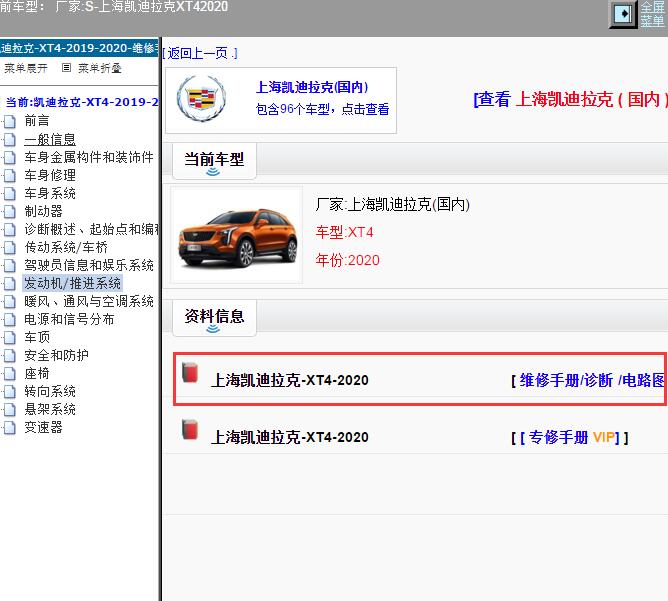This screenshot has width=668, height=601.
Task: Open 驾驶员信息和娱乐系统 tree item
Action: (x=89, y=265)
